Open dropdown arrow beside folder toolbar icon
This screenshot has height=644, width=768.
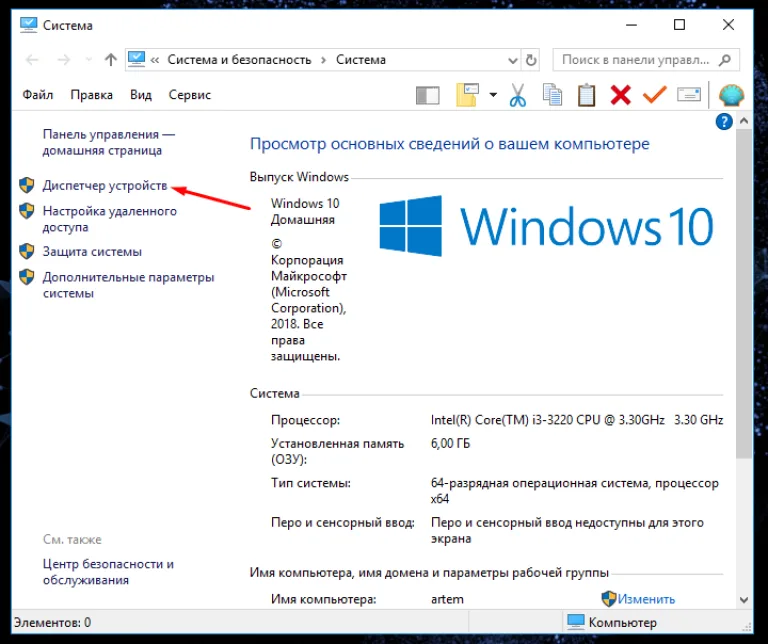click(493, 95)
